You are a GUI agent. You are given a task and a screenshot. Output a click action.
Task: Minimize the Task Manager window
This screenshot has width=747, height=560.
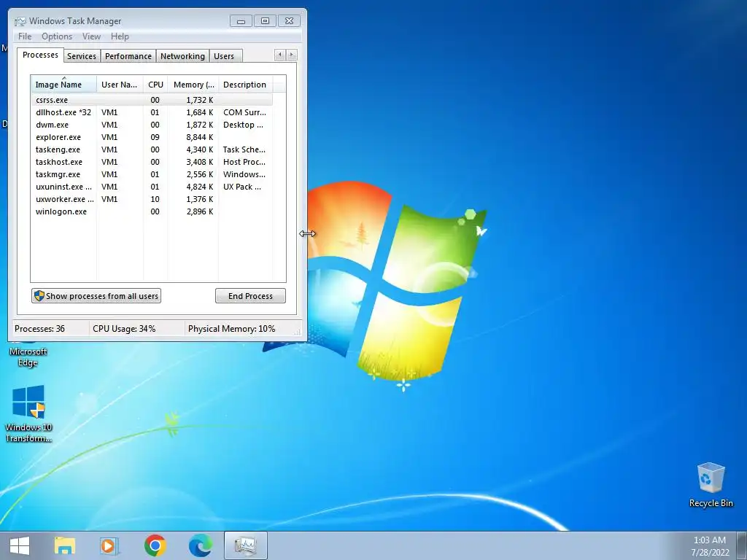click(241, 21)
